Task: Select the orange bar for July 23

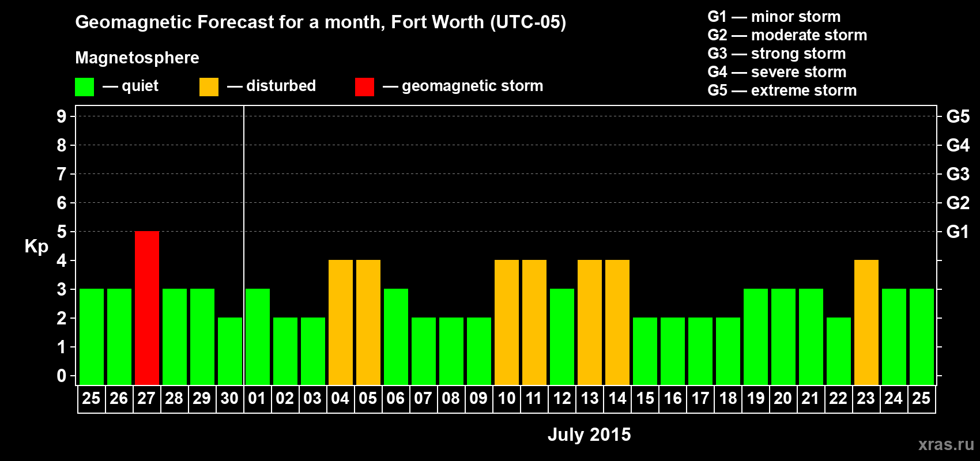Action: [x=866, y=323]
